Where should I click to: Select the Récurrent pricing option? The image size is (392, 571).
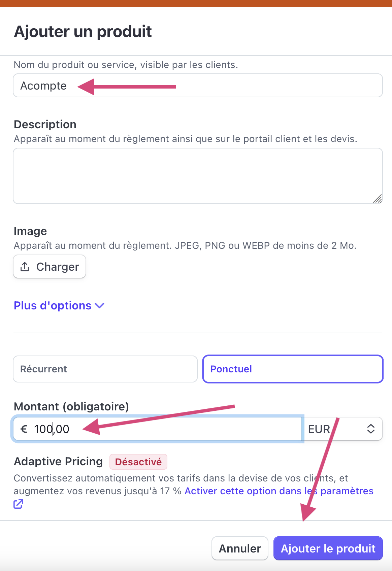pyautogui.click(x=105, y=369)
